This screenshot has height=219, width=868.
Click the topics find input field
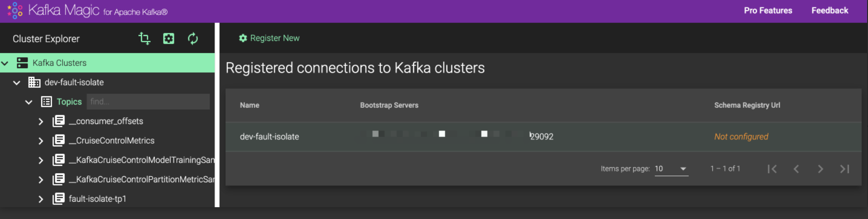point(148,102)
